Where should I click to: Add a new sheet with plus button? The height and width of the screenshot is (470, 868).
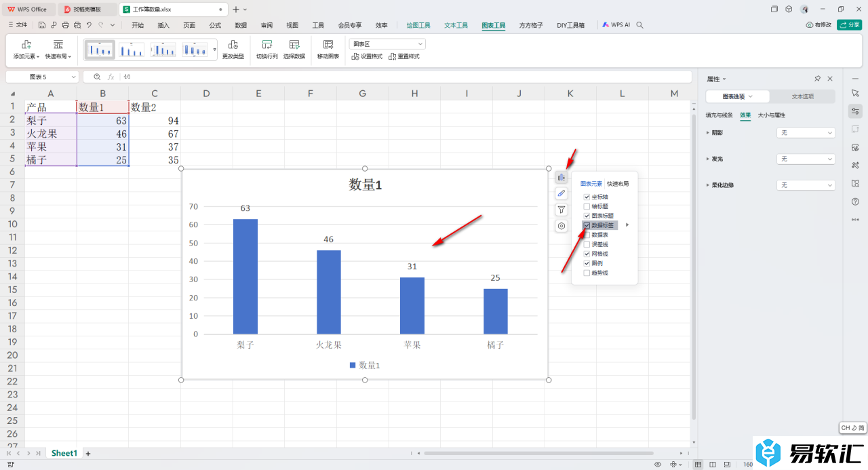coord(88,453)
